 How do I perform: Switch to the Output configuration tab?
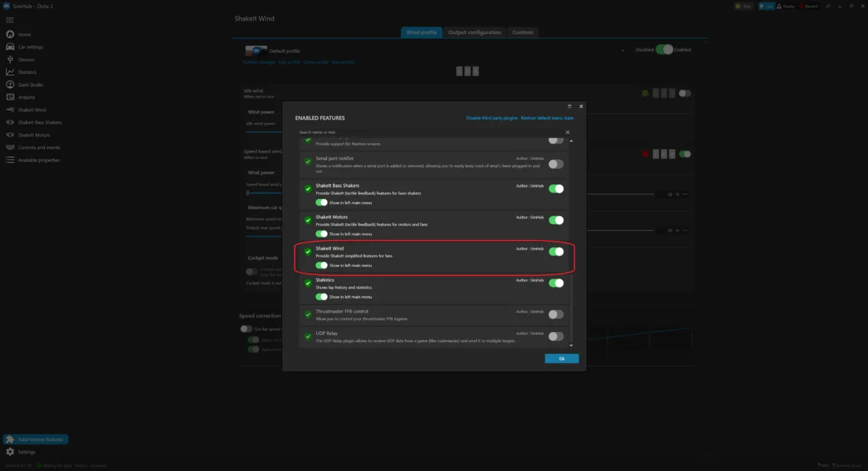pyautogui.click(x=474, y=33)
